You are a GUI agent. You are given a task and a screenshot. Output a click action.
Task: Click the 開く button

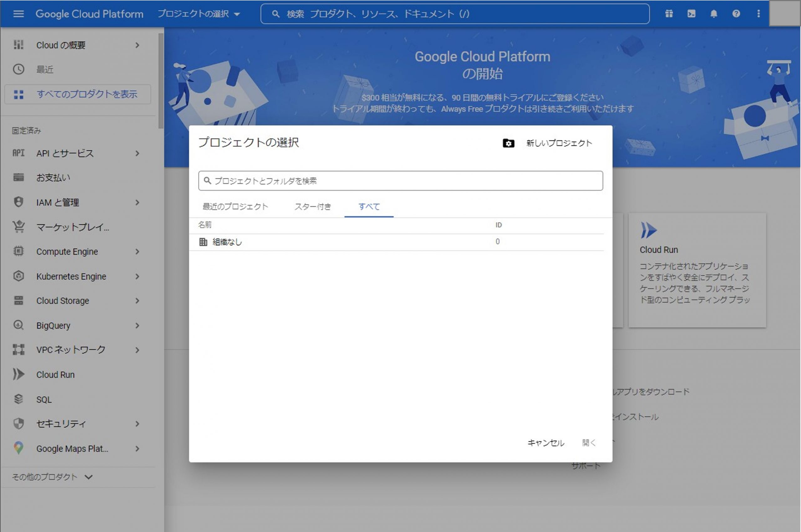(589, 443)
